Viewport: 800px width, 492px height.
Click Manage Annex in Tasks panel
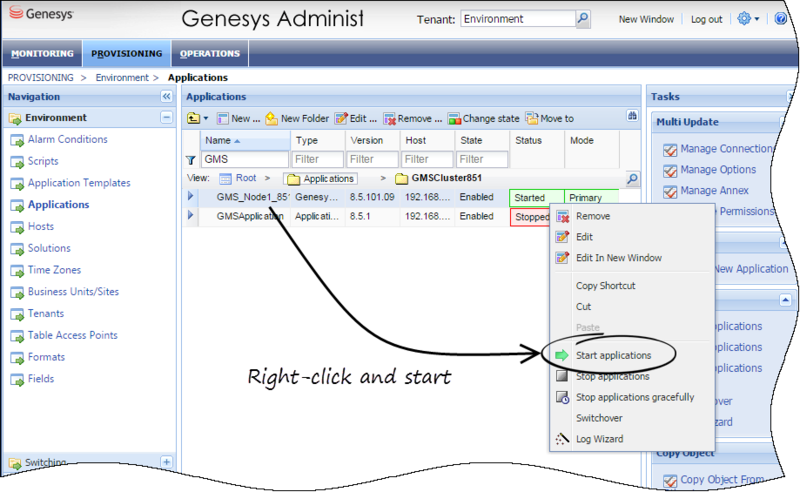coord(714,190)
